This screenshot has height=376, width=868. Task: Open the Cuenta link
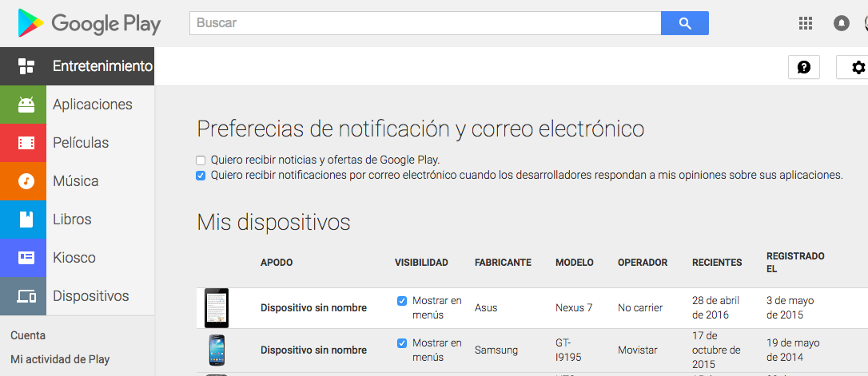[28, 335]
